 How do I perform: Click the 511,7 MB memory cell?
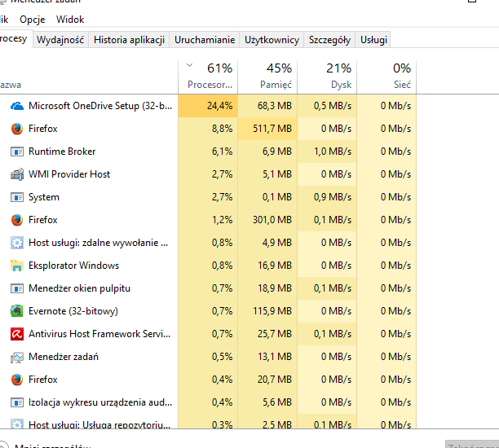pos(267,129)
